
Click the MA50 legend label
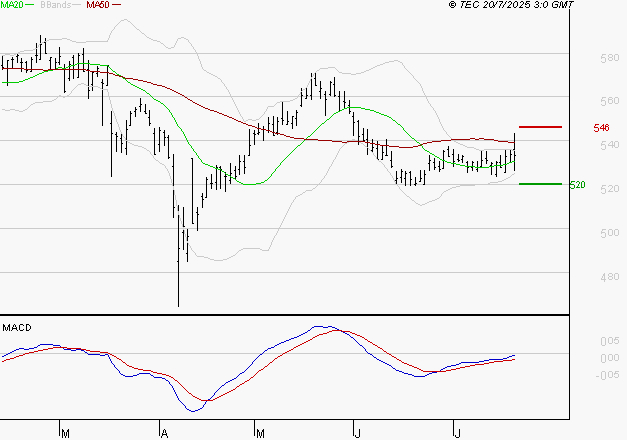(98, 5)
